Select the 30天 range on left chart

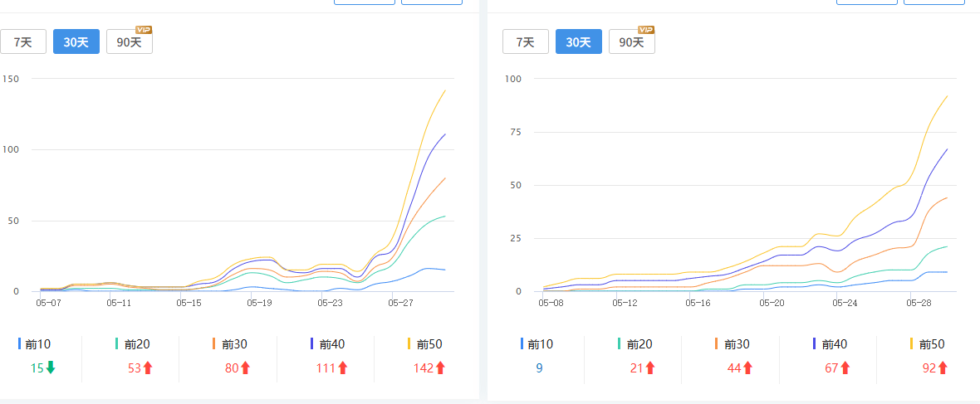pos(76,42)
